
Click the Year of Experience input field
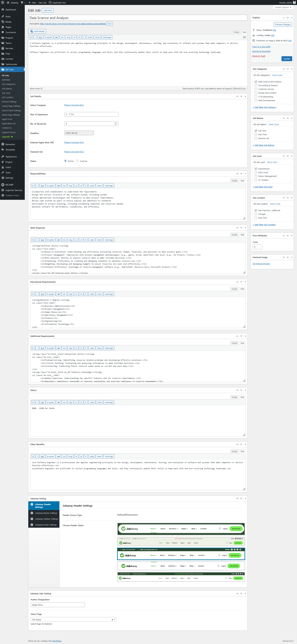pyautogui.click(x=91, y=114)
